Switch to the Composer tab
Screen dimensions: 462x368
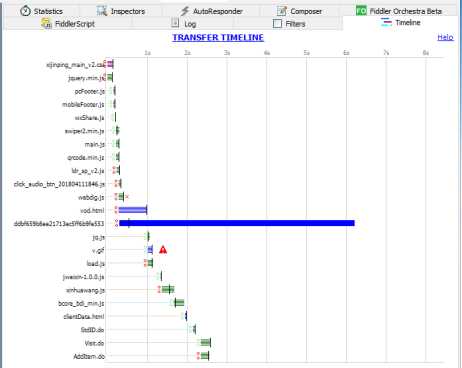click(x=299, y=11)
